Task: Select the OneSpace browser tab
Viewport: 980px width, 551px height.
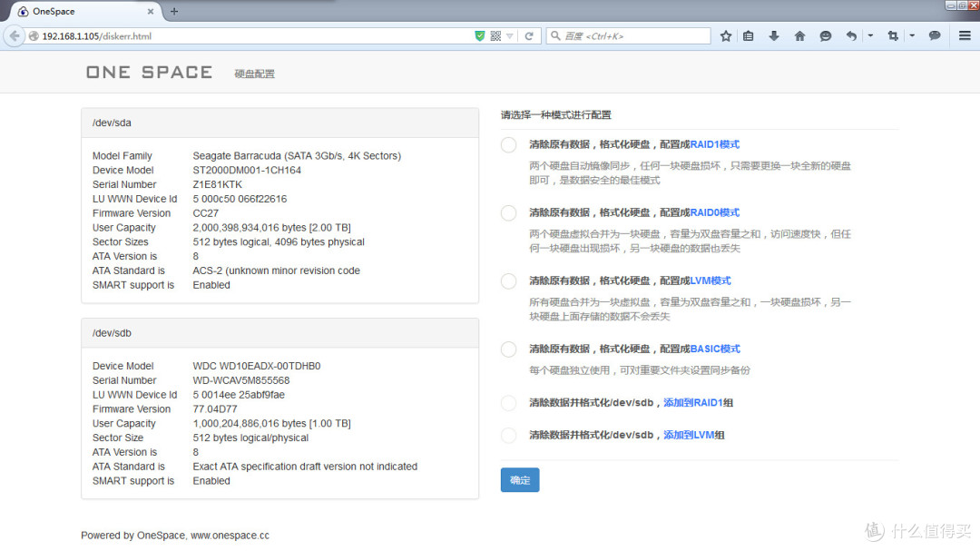Action: point(84,11)
